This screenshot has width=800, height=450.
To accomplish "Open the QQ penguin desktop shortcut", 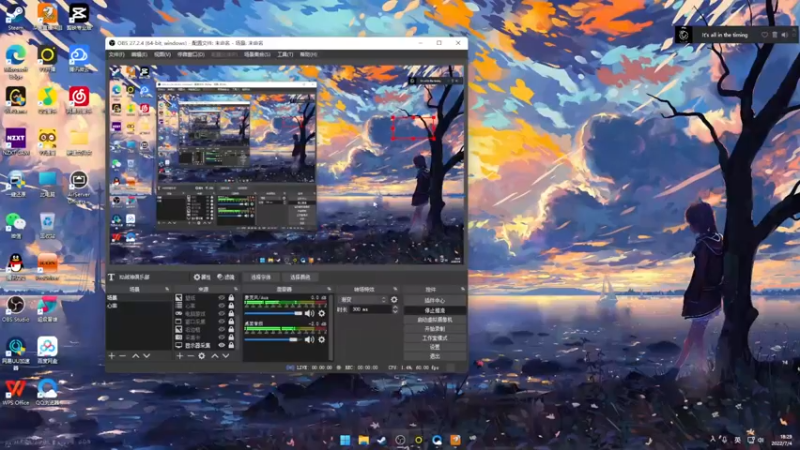I will click(16, 267).
